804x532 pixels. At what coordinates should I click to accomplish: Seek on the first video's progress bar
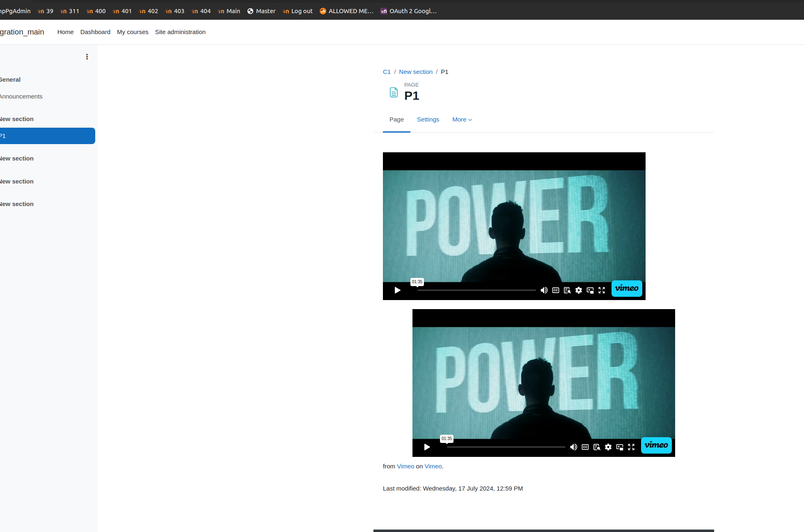476,290
